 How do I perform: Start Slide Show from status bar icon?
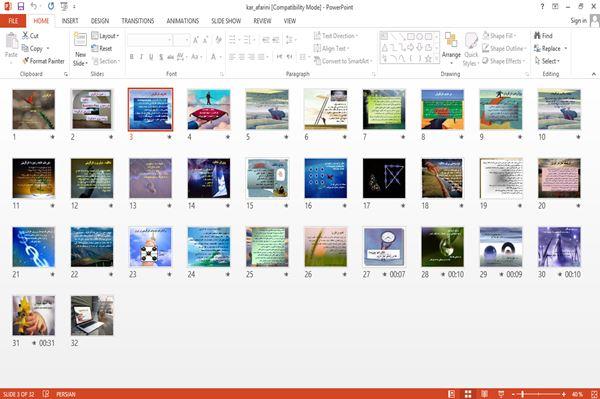point(501,394)
